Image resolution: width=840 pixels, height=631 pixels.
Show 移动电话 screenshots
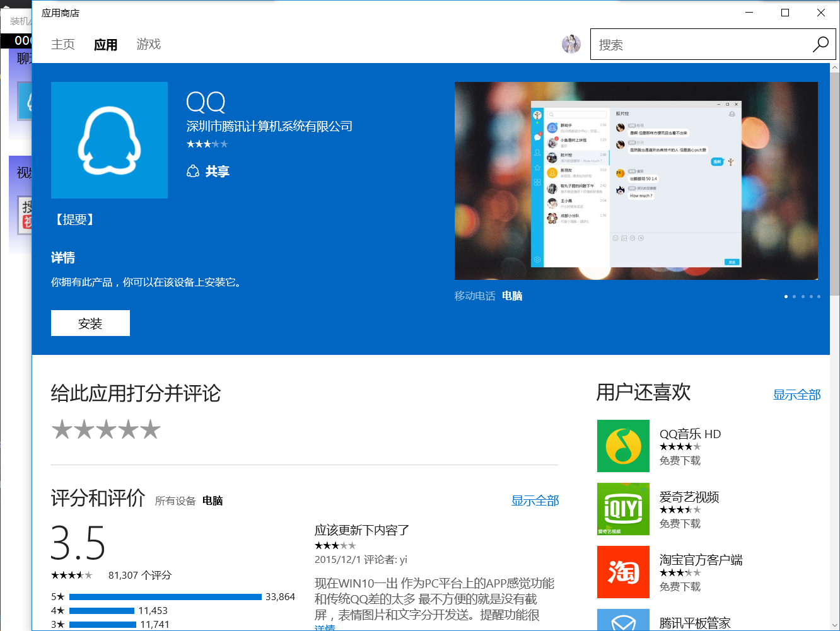tap(475, 296)
